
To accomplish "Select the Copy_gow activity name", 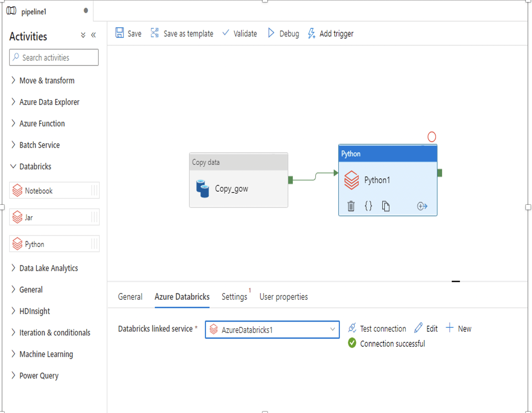I will coord(231,189).
